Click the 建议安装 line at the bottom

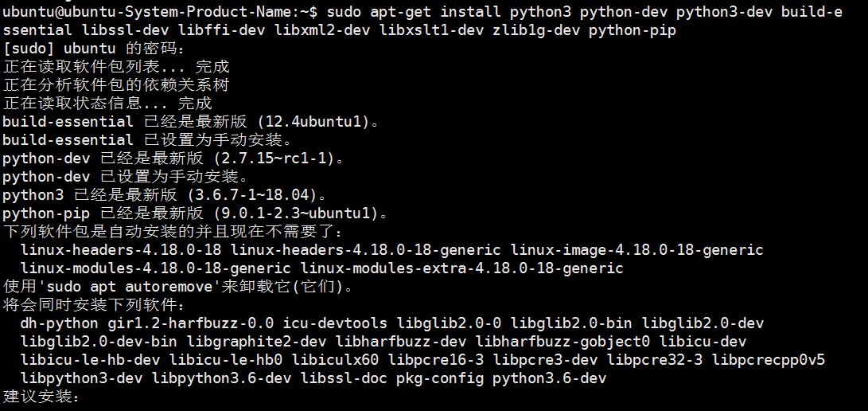pyautogui.click(x=41, y=397)
